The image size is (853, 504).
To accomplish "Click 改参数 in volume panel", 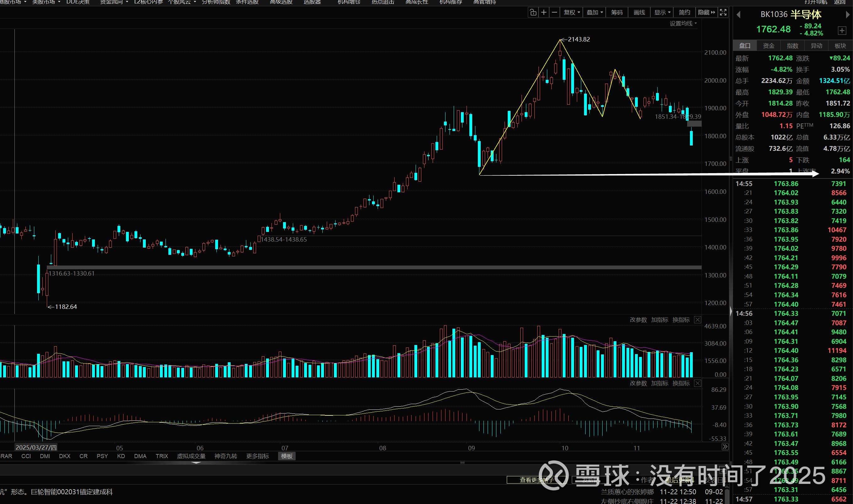I will coord(638,320).
